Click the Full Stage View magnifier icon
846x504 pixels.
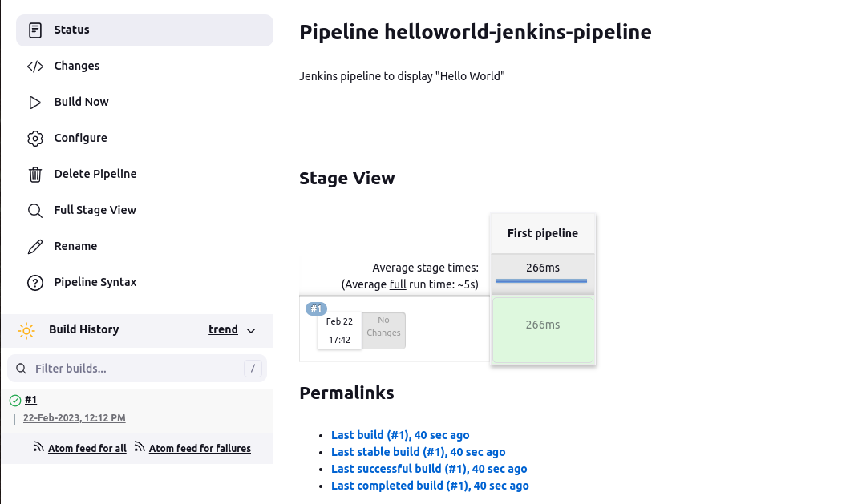[35, 211]
